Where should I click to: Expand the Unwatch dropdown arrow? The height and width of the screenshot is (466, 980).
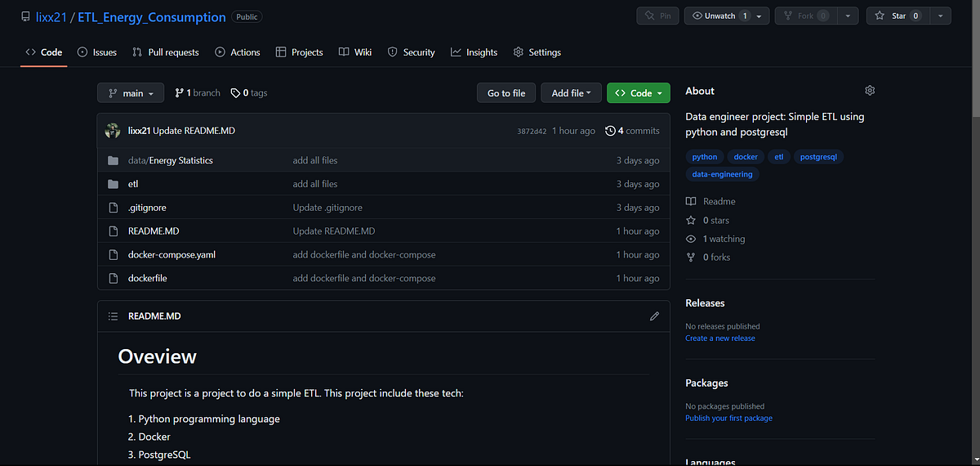(x=759, y=16)
